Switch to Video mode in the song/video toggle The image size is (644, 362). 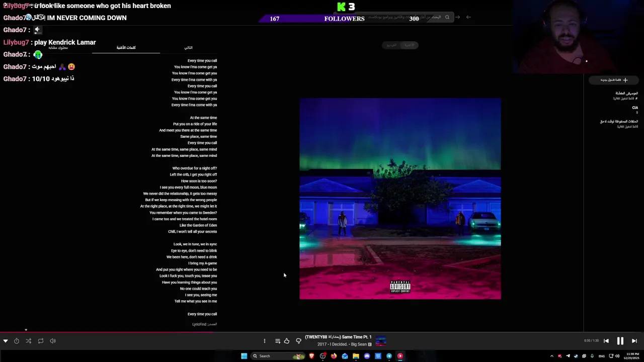(x=391, y=45)
